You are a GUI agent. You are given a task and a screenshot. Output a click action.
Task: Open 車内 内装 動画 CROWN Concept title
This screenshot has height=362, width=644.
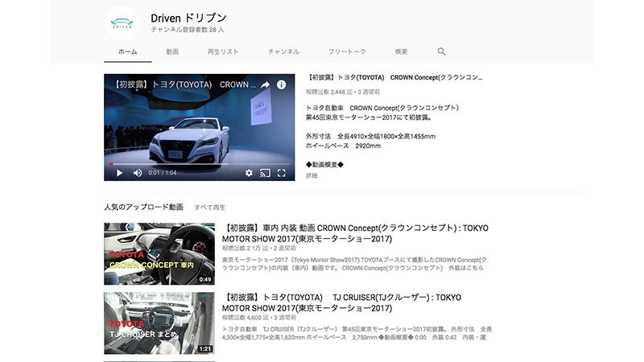[355, 233]
